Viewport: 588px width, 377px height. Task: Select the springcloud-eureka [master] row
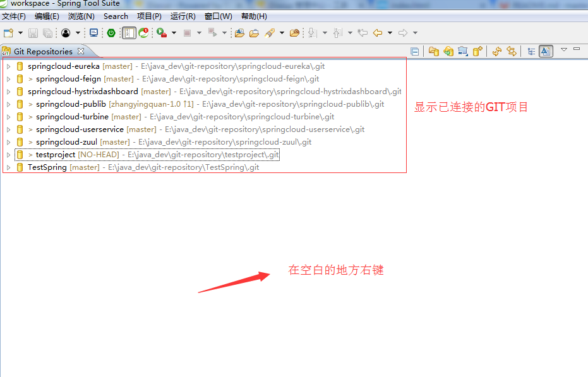pos(171,66)
